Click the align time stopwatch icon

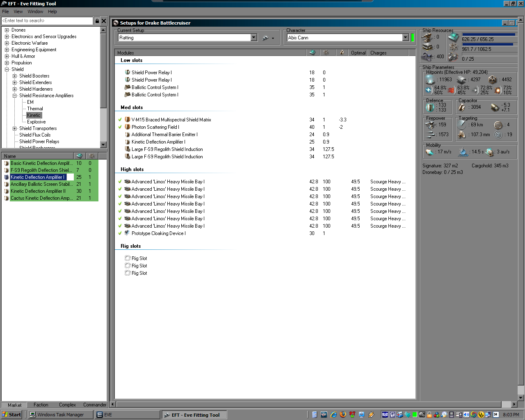point(463,152)
